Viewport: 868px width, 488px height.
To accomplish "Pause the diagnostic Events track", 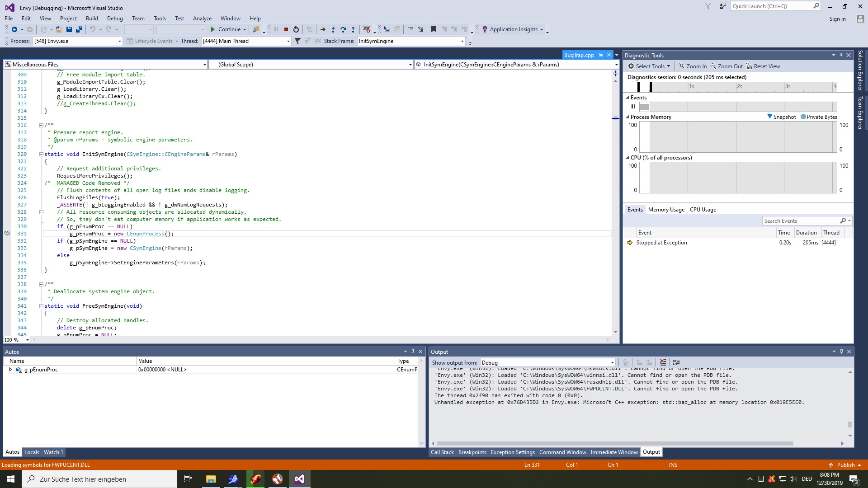I will coord(633,107).
